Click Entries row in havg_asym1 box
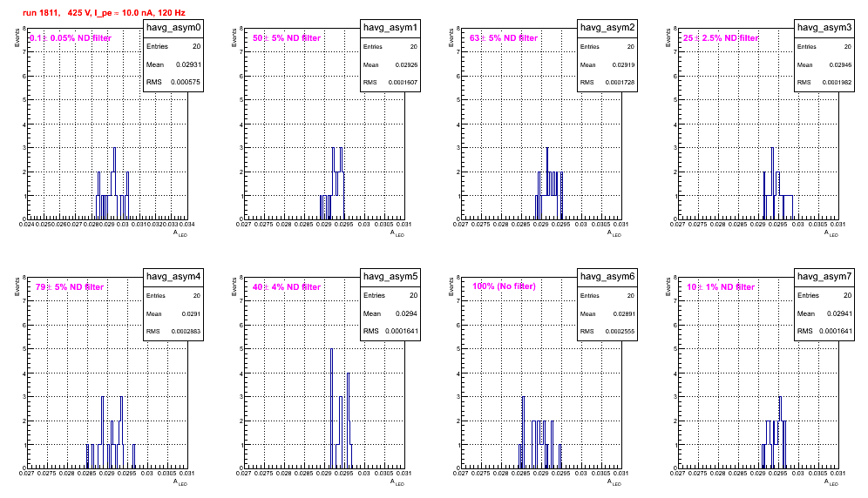This screenshot has height=498, width=868. click(390, 47)
